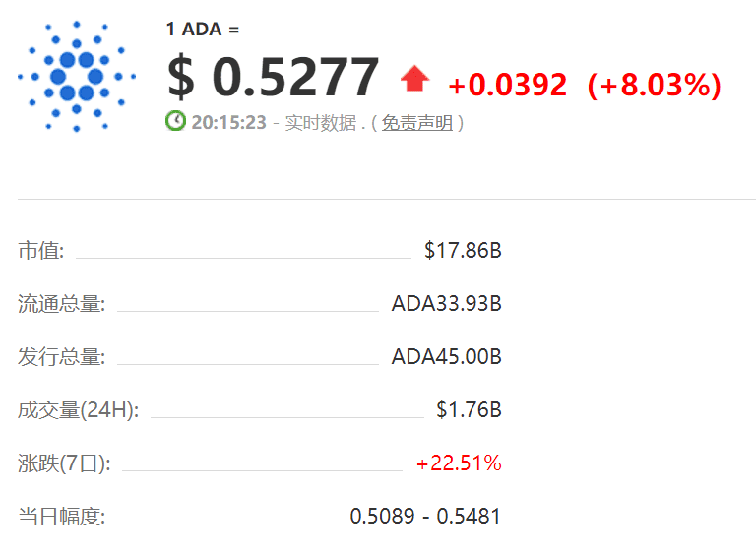Click the ADA33.93B circulating supply value

446,304
